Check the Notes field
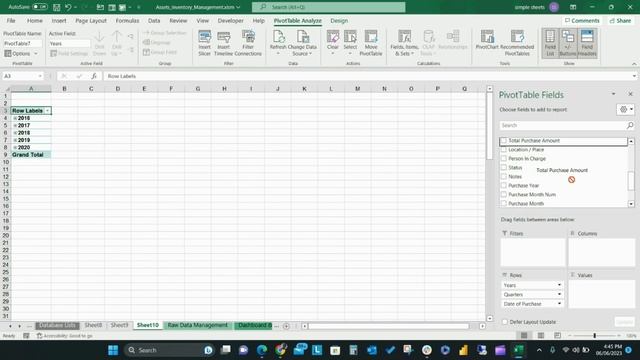 [x=503, y=176]
